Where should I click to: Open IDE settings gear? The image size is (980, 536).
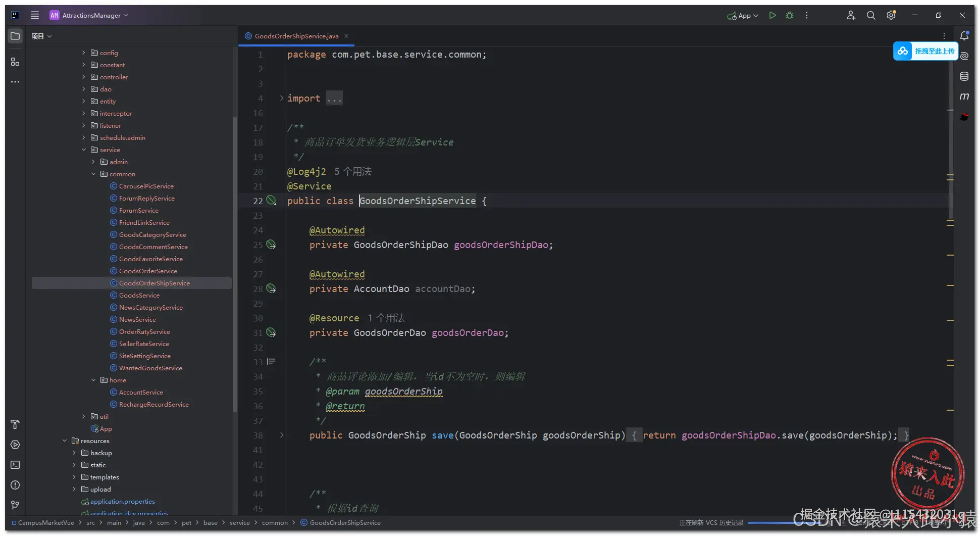tap(891, 15)
